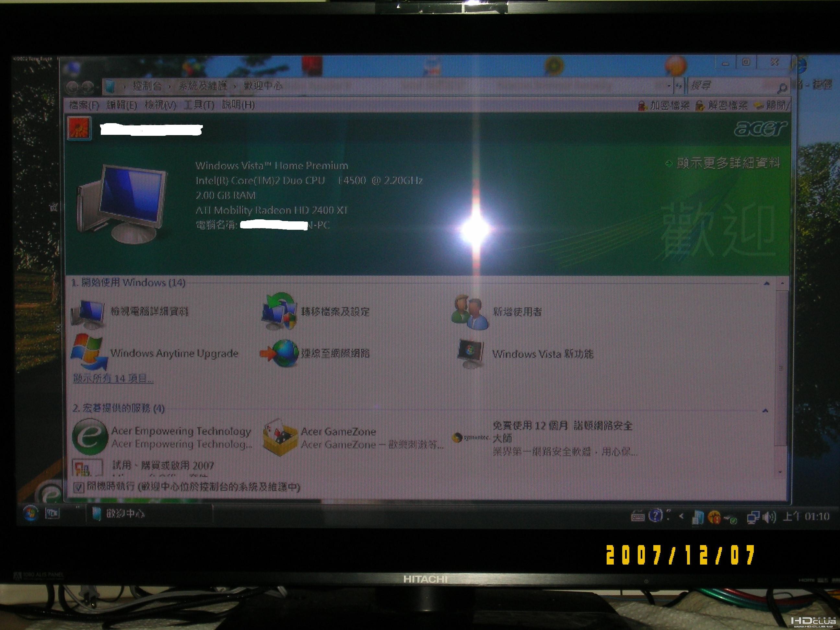
Task: Click the 1. 開始使用 Windows (14) header
Action: 128,283
